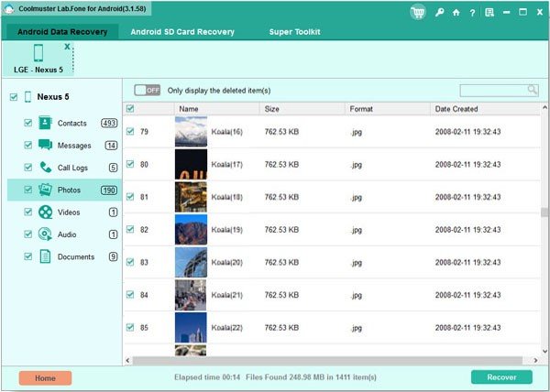Select the Messages label in sidebar

click(x=74, y=146)
